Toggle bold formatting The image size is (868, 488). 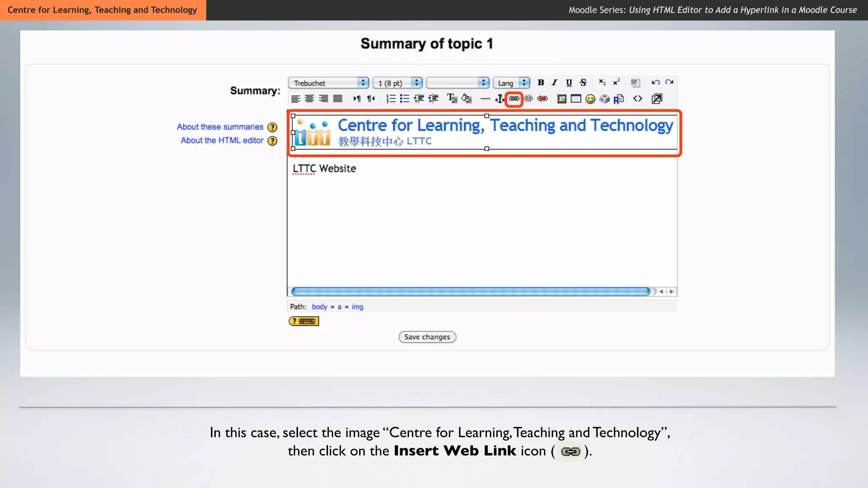coord(541,83)
